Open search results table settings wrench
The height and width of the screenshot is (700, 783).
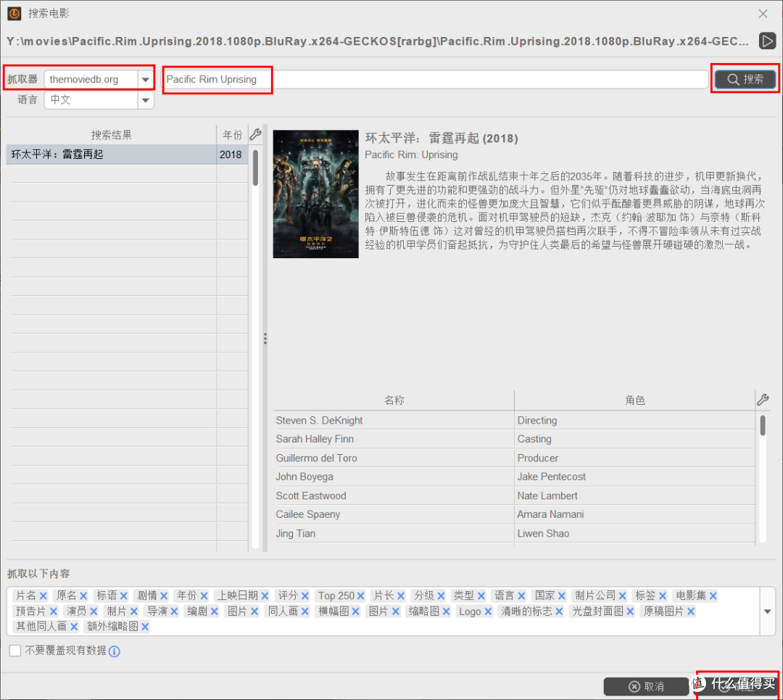(x=254, y=134)
